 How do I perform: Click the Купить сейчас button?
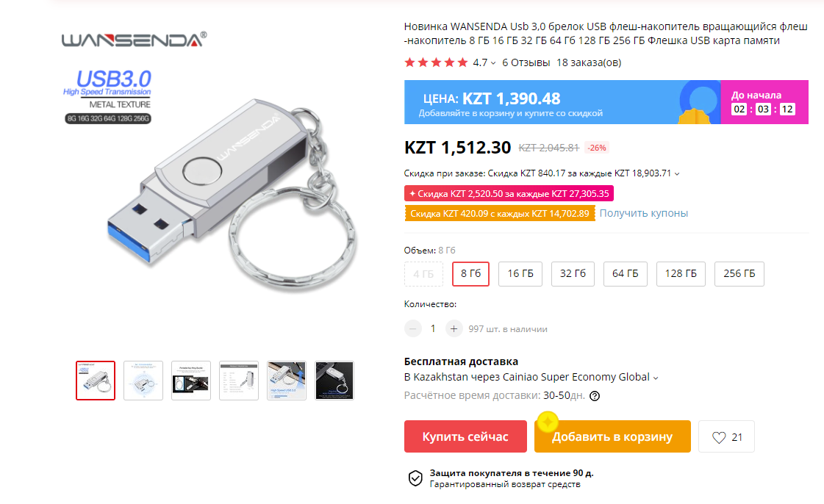click(x=465, y=436)
